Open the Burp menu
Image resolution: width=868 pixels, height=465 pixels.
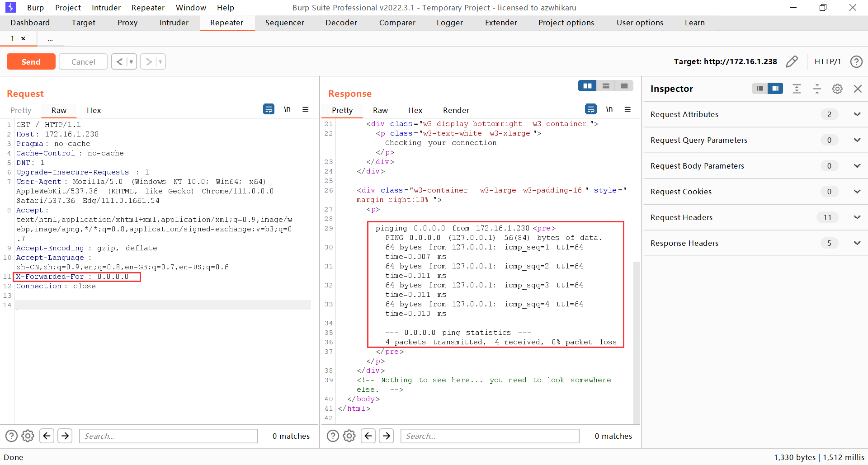pos(35,8)
